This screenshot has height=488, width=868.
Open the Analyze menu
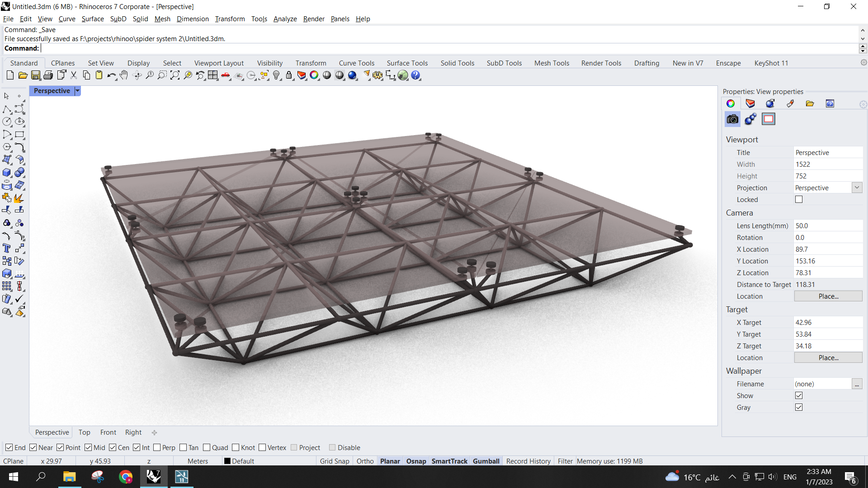pyautogui.click(x=285, y=19)
